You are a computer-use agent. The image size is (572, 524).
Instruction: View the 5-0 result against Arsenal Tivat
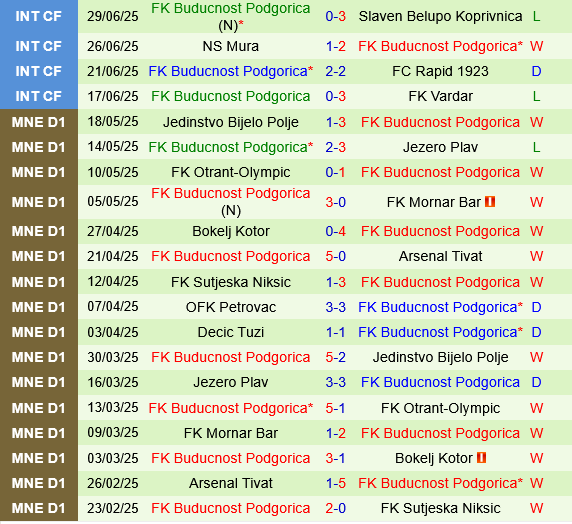(336, 256)
